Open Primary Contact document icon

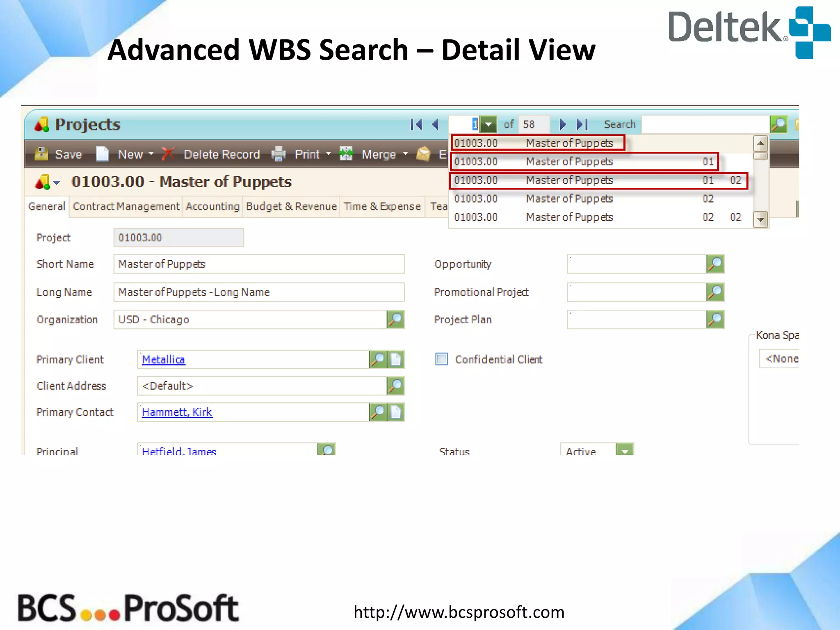[396, 412]
